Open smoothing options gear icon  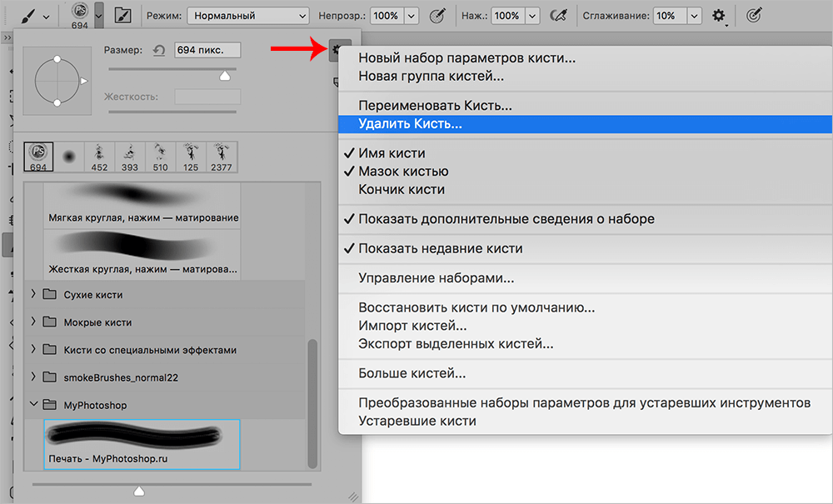click(719, 16)
